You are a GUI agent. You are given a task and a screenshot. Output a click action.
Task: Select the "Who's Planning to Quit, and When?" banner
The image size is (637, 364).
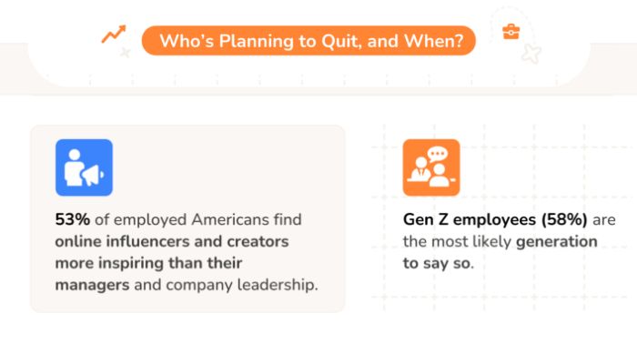tap(308, 40)
